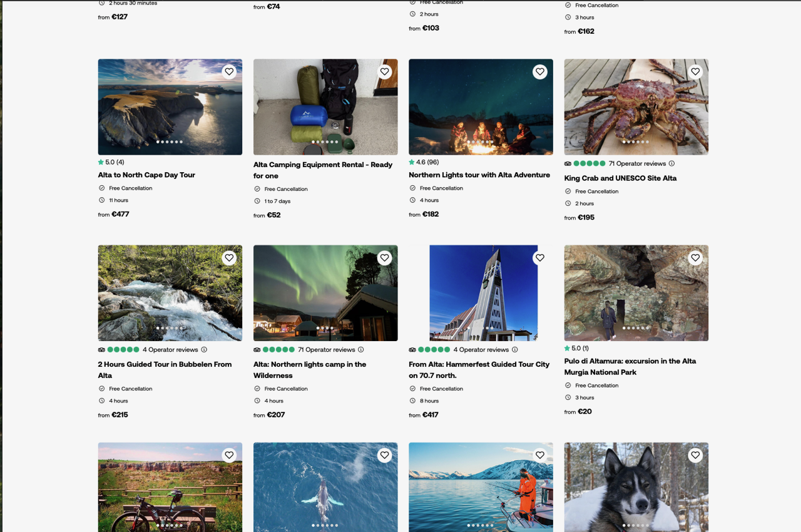801x532 pixels.
Task: Click heart icon on Northern lights camp card
Action: point(384,258)
